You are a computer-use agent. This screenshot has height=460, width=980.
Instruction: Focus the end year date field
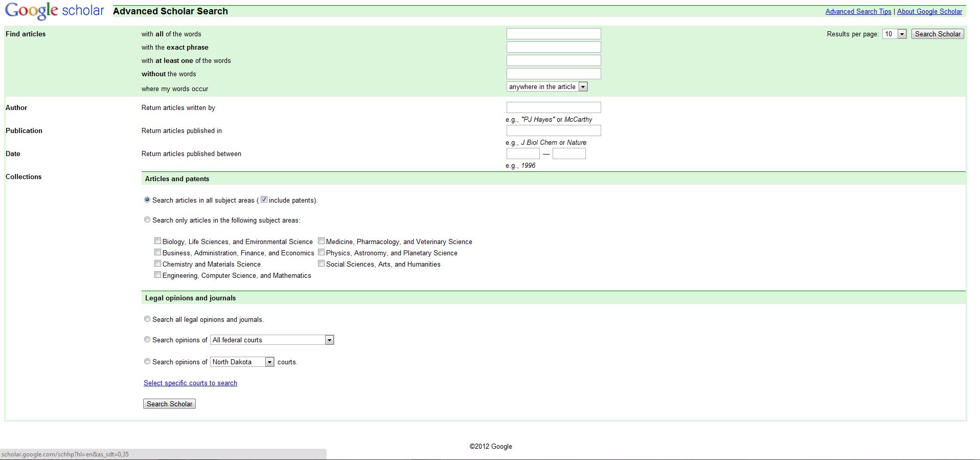tap(569, 154)
